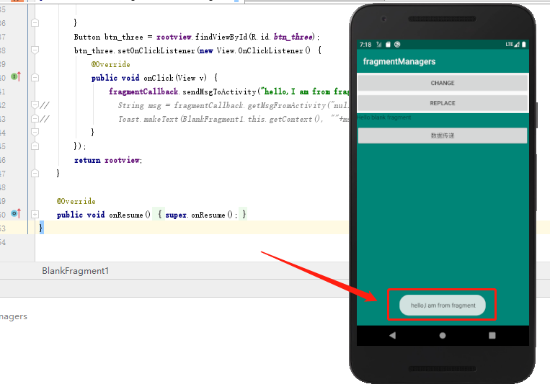This screenshot has height=392, width=550.
Task: Click the fold marker on the first commented line
Action: pos(35,104)
